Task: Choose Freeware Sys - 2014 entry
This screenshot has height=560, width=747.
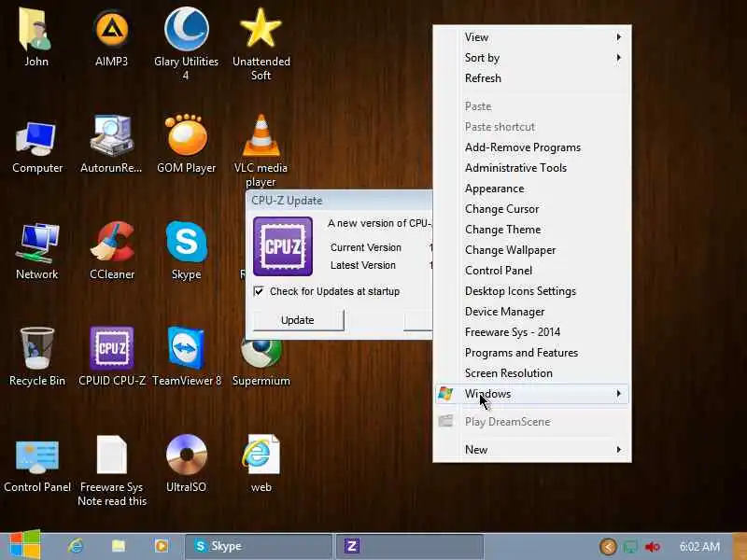Action: tap(531, 332)
